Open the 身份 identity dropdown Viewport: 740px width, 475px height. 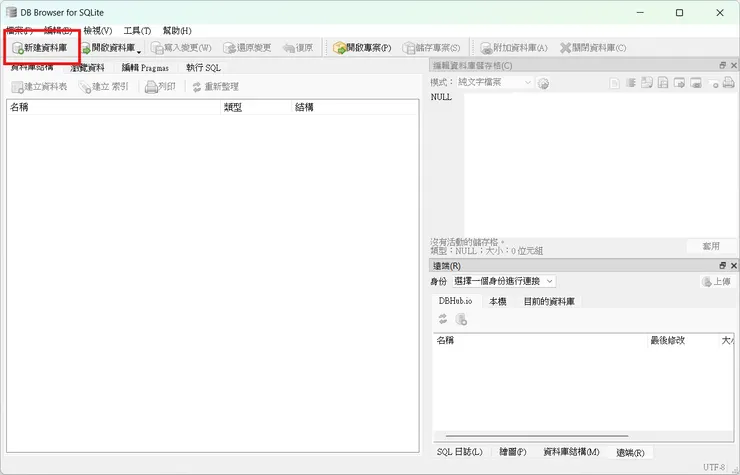click(x=504, y=281)
